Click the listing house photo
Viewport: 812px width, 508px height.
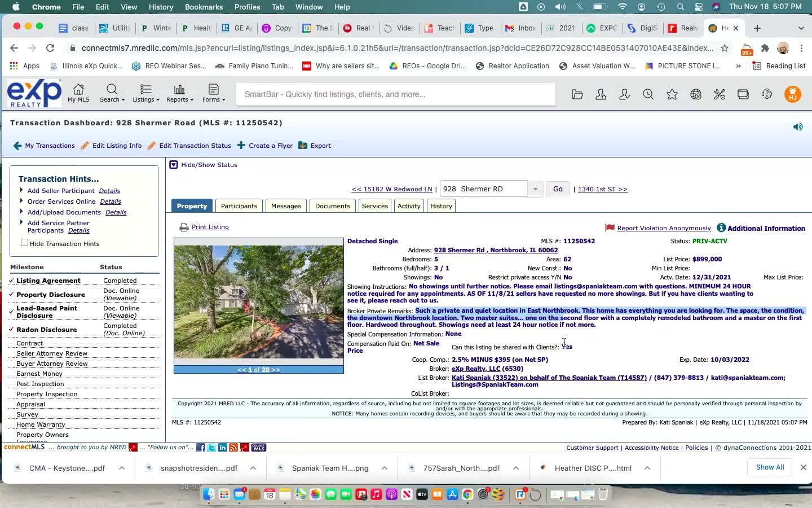click(259, 302)
